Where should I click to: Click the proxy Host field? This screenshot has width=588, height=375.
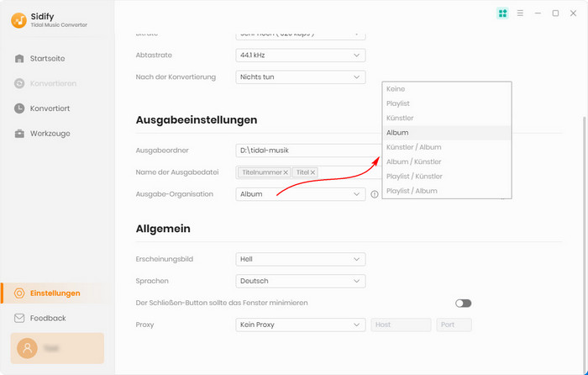(401, 325)
